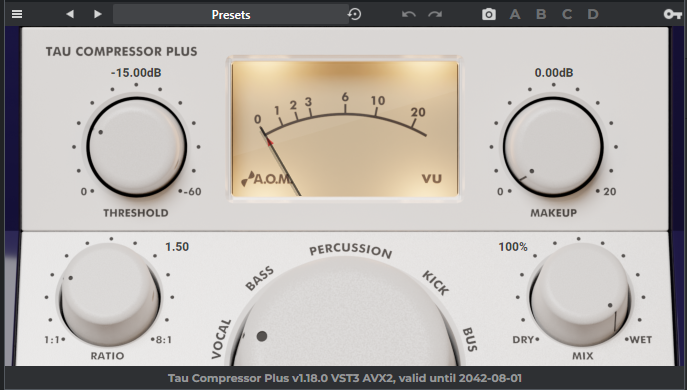Click the VU gain reduction meter
Image resolution: width=687 pixels, height=390 pixels.
[345, 129]
